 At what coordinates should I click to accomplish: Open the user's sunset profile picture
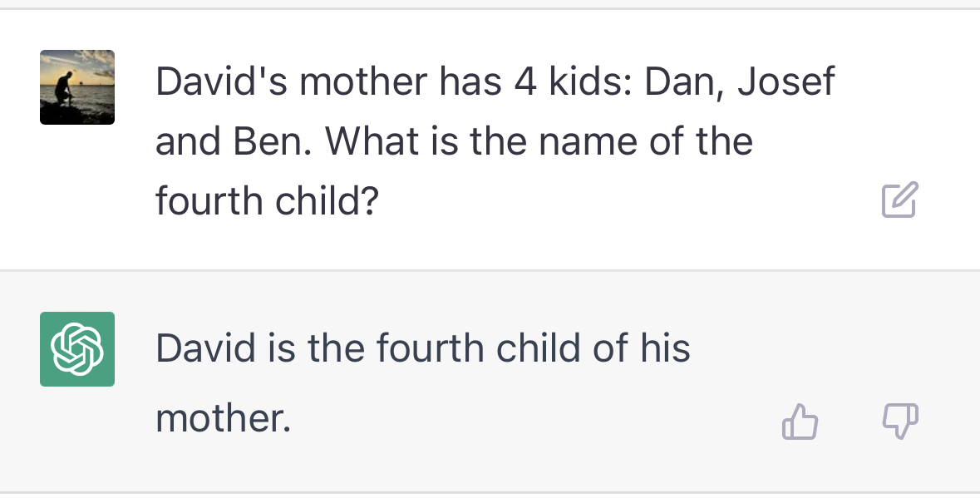77,87
